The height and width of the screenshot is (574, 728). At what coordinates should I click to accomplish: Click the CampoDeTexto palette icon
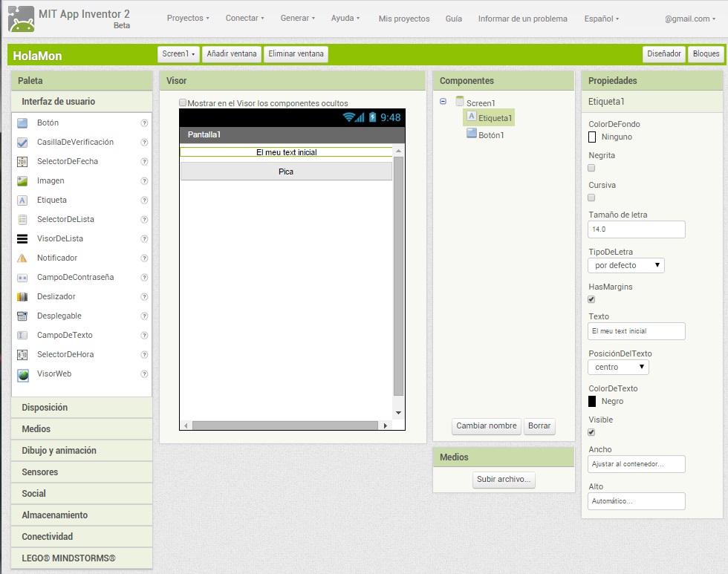(22, 336)
